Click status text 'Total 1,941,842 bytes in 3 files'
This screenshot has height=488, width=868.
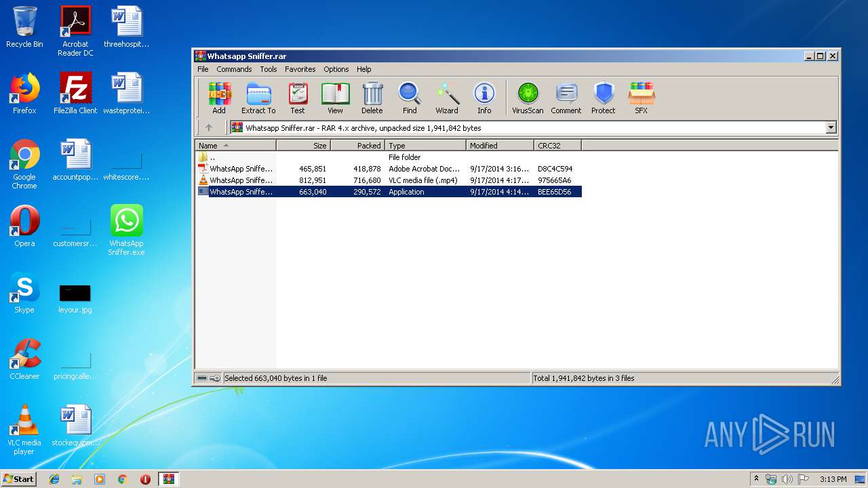coord(584,378)
